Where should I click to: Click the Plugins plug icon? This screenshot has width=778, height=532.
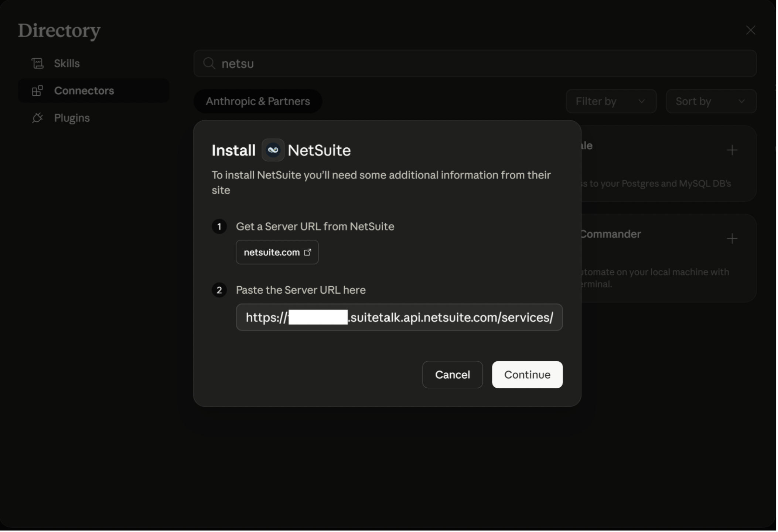click(37, 118)
